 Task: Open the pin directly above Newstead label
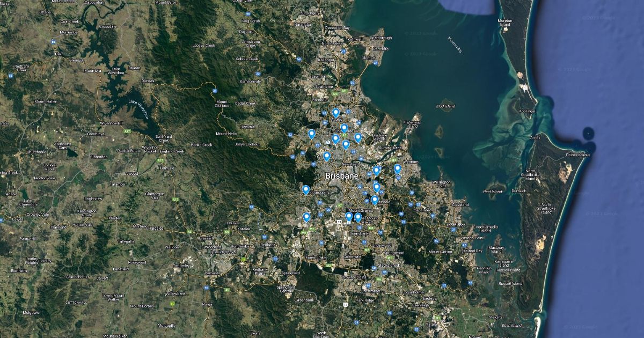[346, 144]
